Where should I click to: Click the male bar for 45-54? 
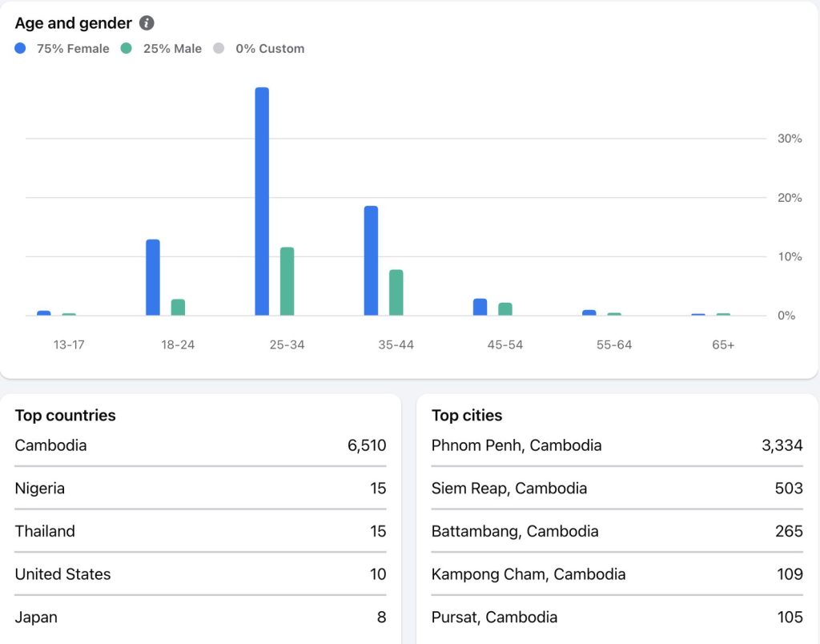tap(505, 309)
